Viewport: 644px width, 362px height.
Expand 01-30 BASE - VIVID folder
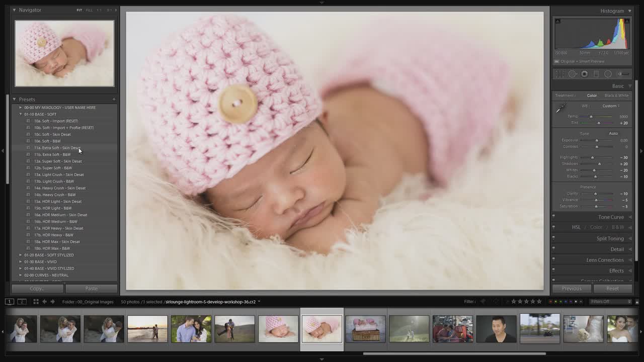point(21,261)
